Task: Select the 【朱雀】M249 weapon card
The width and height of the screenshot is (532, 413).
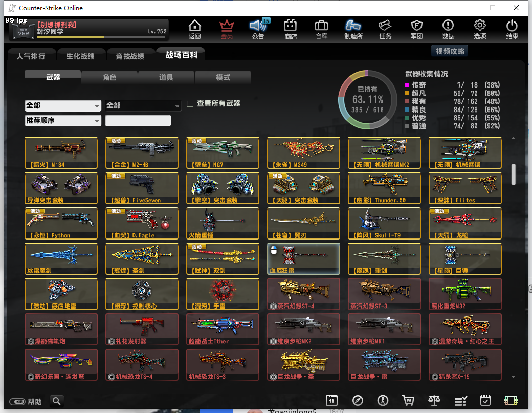Action: click(x=303, y=153)
